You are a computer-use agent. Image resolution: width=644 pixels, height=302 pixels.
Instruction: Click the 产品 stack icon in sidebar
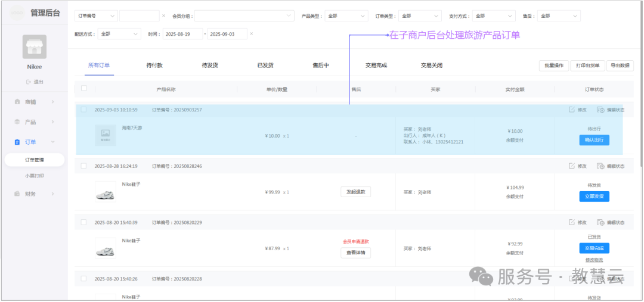click(x=18, y=122)
